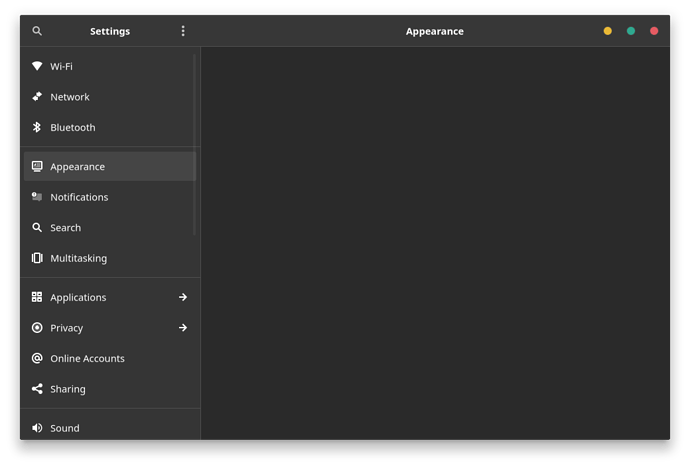Select the Appearance sidebar entry
690x467 pixels.
[109, 166]
